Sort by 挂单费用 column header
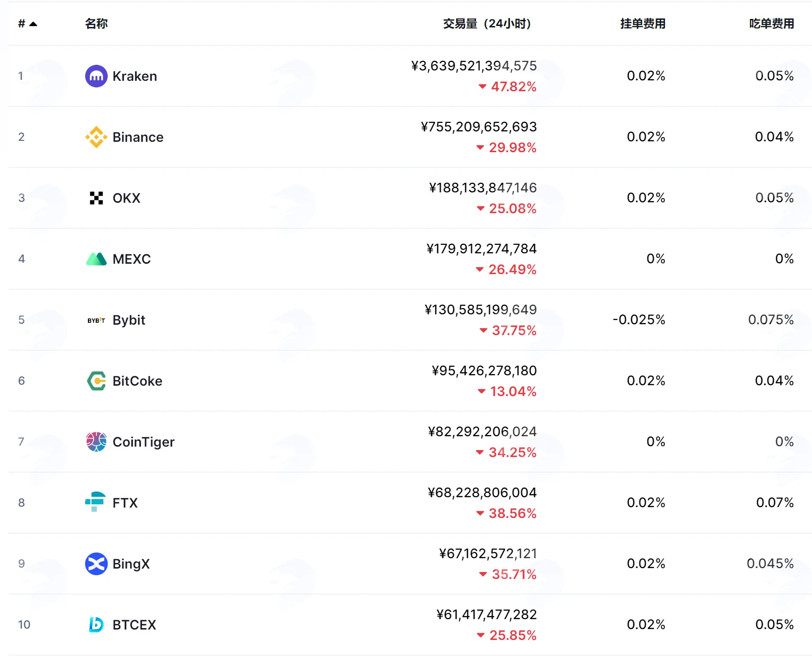The image size is (812, 656). click(x=643, y=24)
